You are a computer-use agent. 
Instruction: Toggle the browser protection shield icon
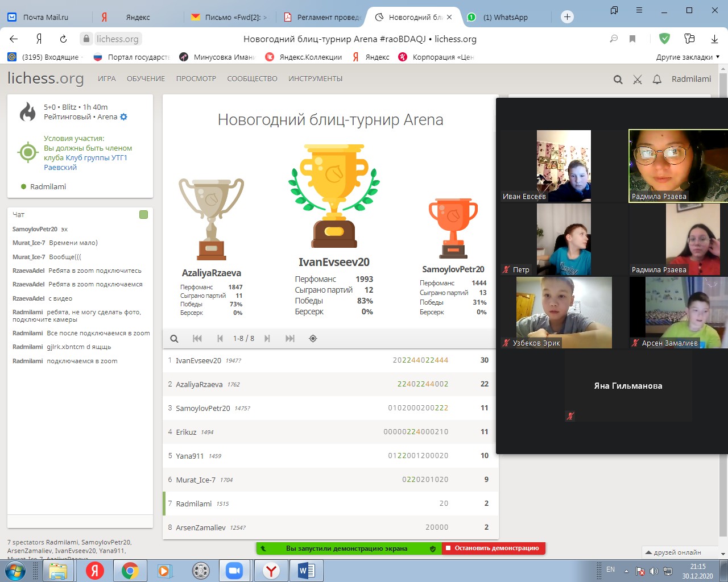664,39
